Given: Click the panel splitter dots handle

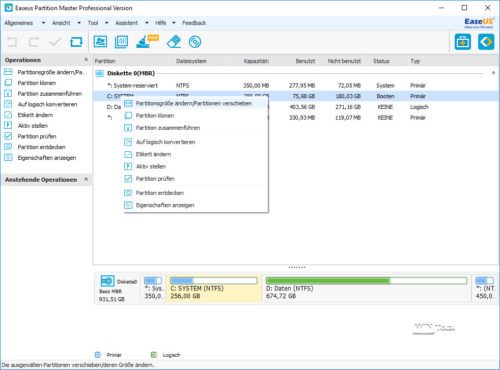Looking at the screenshot, I should pyautogui.click(x=296, y=267).
